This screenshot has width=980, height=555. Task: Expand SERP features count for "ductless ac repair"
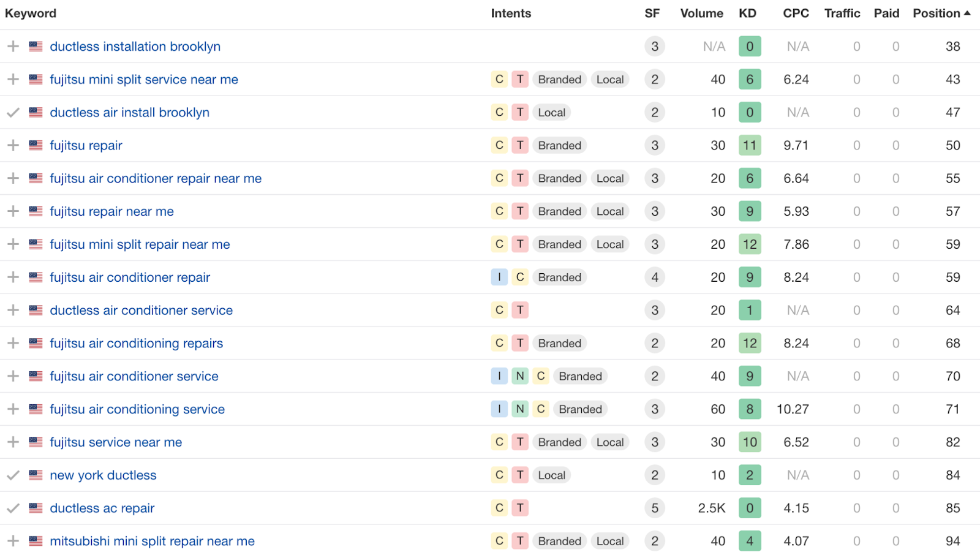tap(654, 508)
